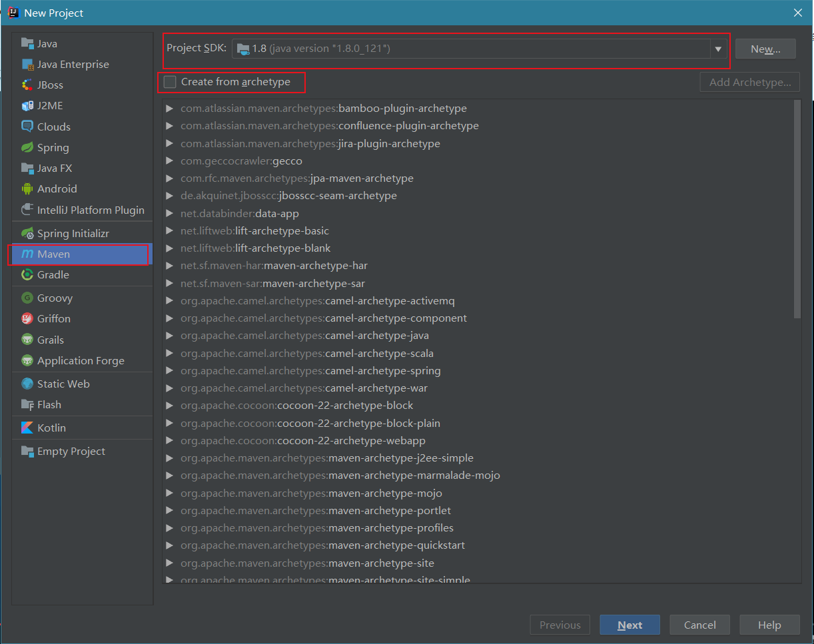814x644 pixels.
Task: Enable Create from archetype checkbox
Action: [x=171, y=82]
